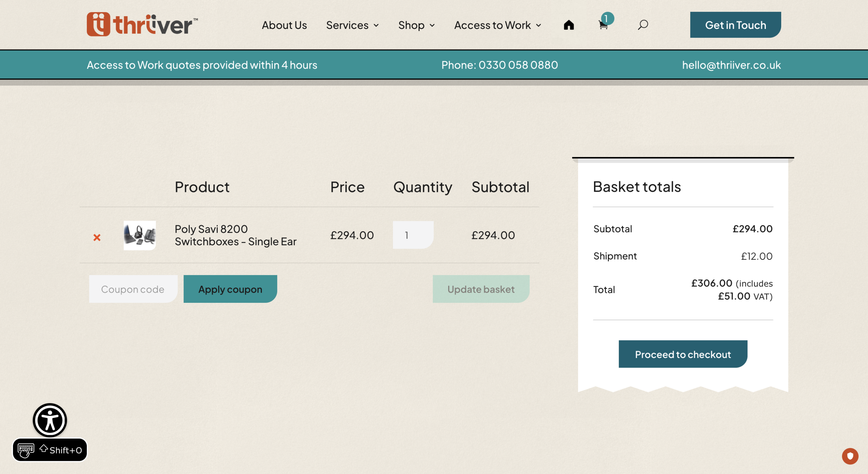Click the £51.00 VAT amount

[734, 296]
